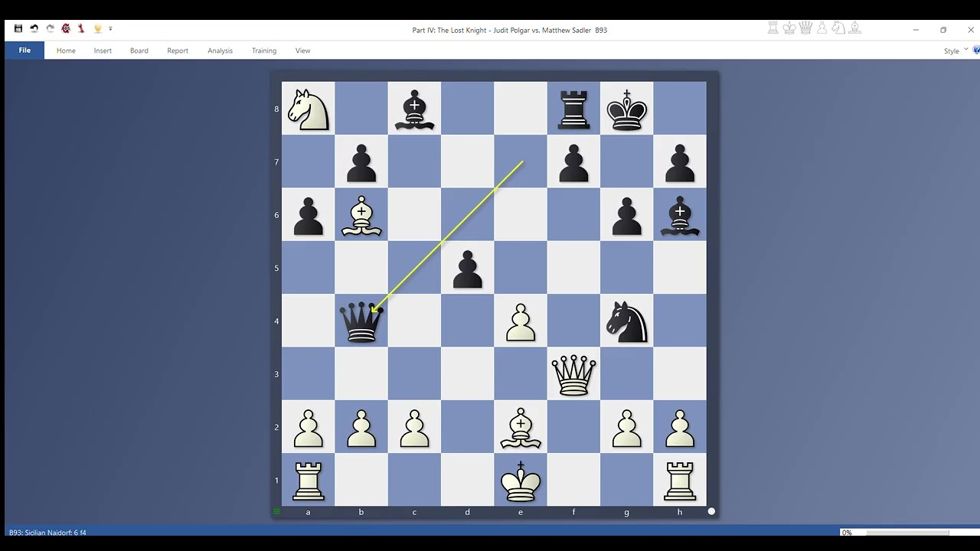This screenshot has height=551, width=980.
Task: Select the black bishop on h6
Action: [x=680, y=214]
